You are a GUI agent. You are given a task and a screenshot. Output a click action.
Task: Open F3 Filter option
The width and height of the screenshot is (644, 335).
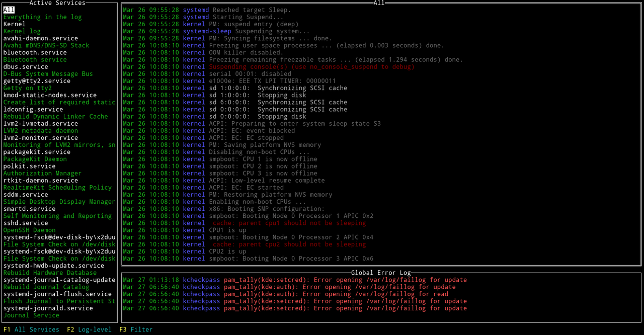[136, 329]
